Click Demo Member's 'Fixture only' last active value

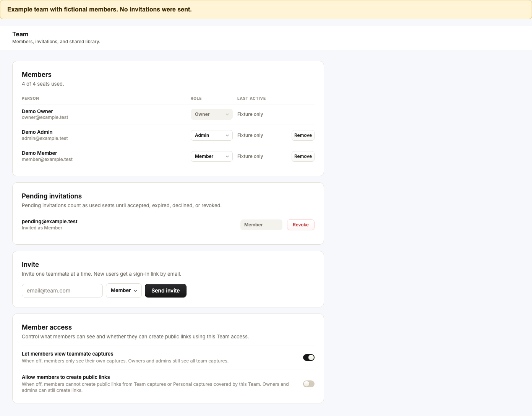pos(250,156)
